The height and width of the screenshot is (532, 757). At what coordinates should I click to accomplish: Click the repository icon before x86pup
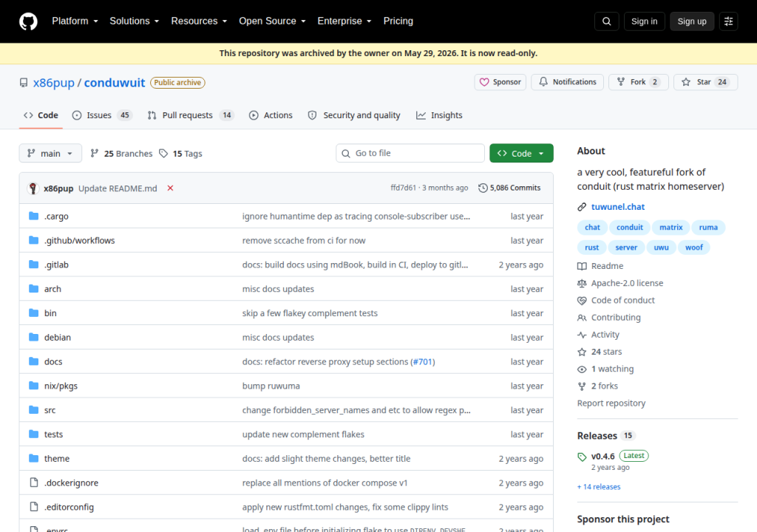(24, 83)
